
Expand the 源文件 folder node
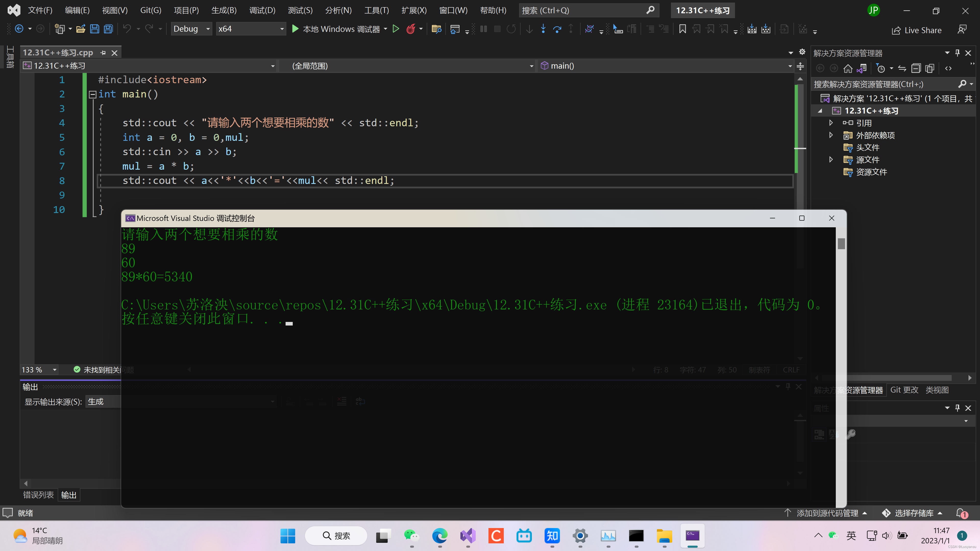click(x=831, y=160)
